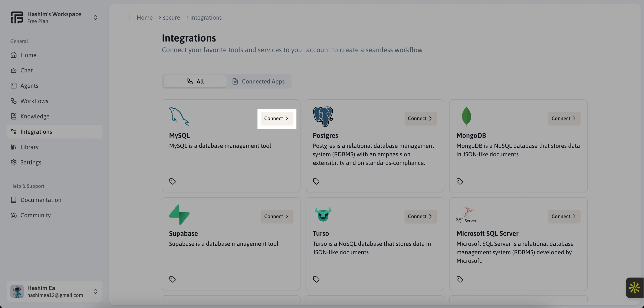Open Library in the sidebar
The image size is (644, 308).
click(55, 147)
